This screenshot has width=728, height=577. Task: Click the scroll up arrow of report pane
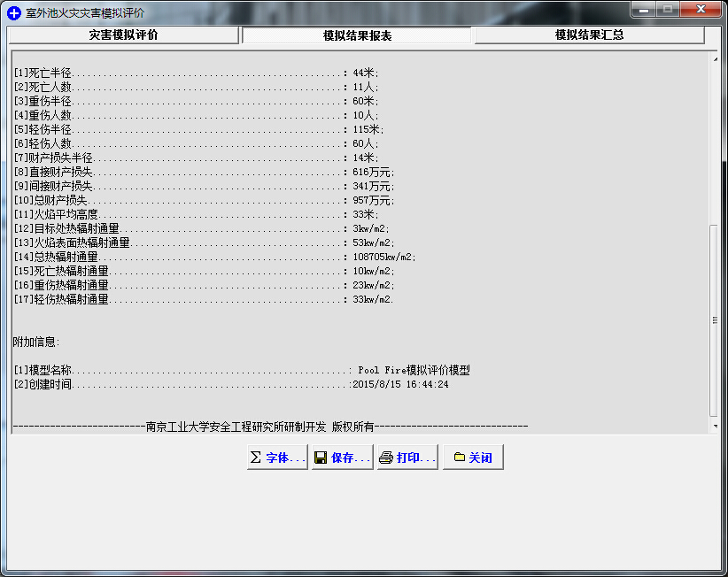pyautogui.click(x=715, y=59)
